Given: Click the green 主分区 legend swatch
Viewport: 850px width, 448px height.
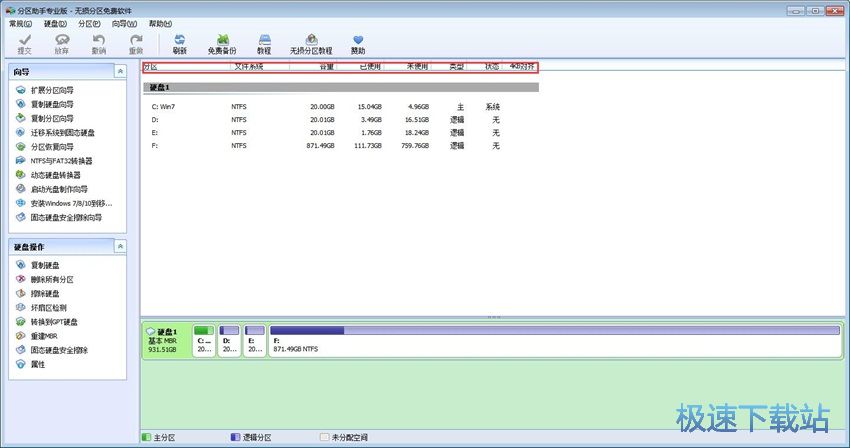Looking at the screenshot, I should click(x=146, y=437).
